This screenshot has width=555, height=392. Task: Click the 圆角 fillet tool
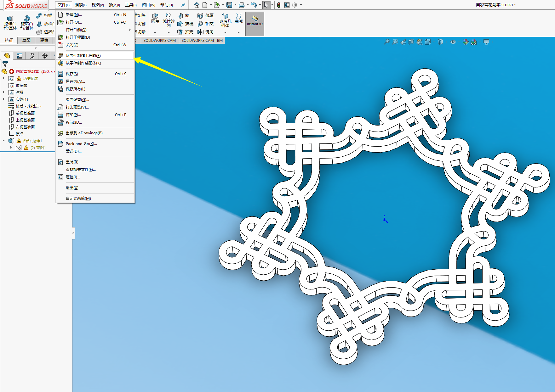tap(155, 18)
